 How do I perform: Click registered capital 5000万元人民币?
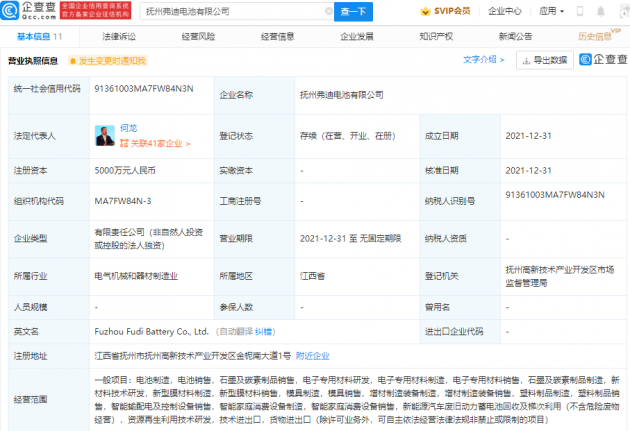point(125,171)
